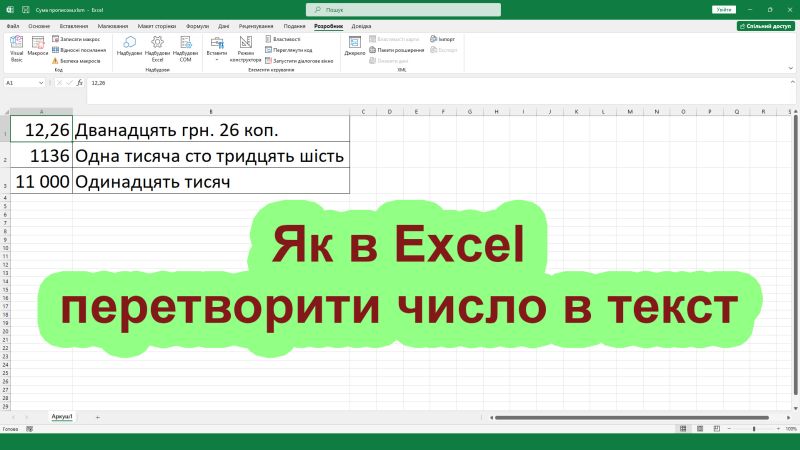Open the Надбудови add-ins store
Image resolution: width=800 pixels, height=450 pixels.
click(x=129, y=46)
